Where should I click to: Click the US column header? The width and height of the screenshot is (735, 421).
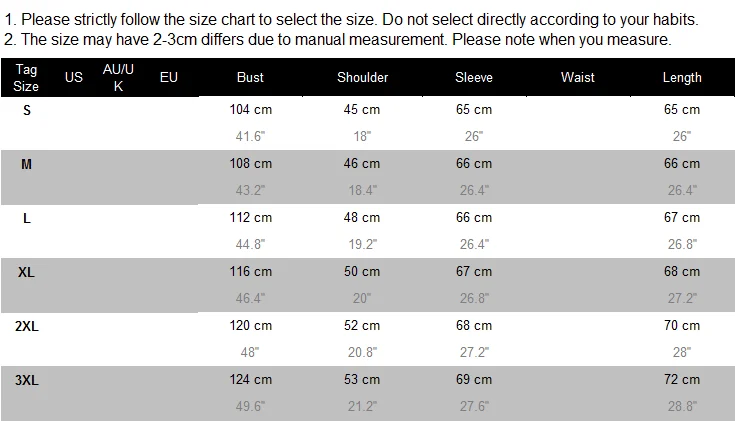click(x=74, y=78)
